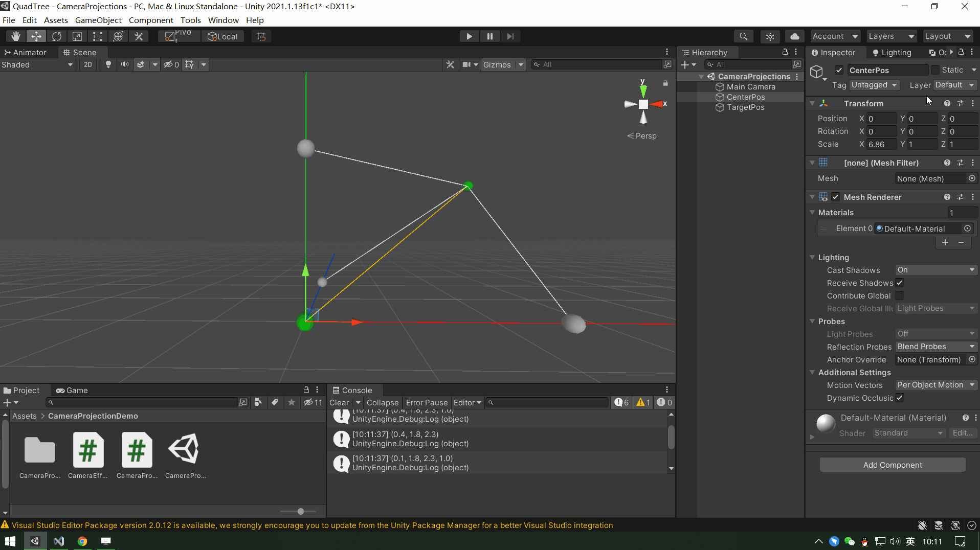Image resolution: width=980 pixels, height=550 pixels.
Task: Open the GameObject menu
Action: [98, 20]
